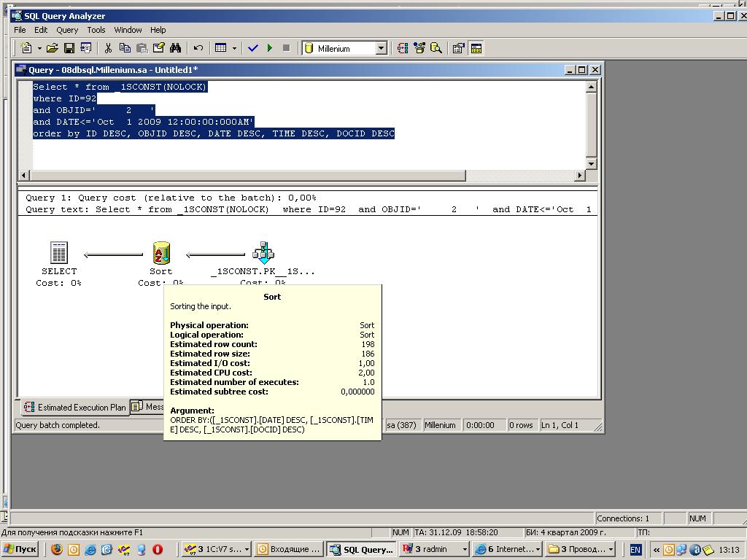Screen dimensions: 747x560
Task: Open the Query menu
Action: pos(67,30)
